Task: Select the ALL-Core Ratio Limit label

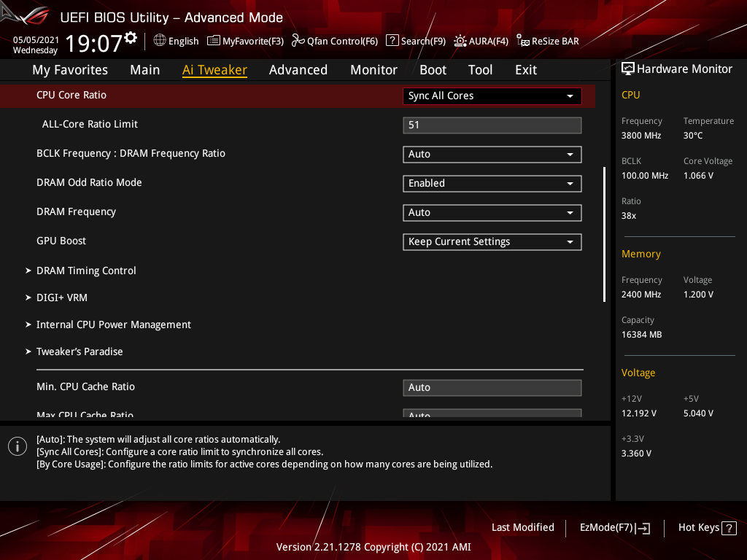Action: 90,124
